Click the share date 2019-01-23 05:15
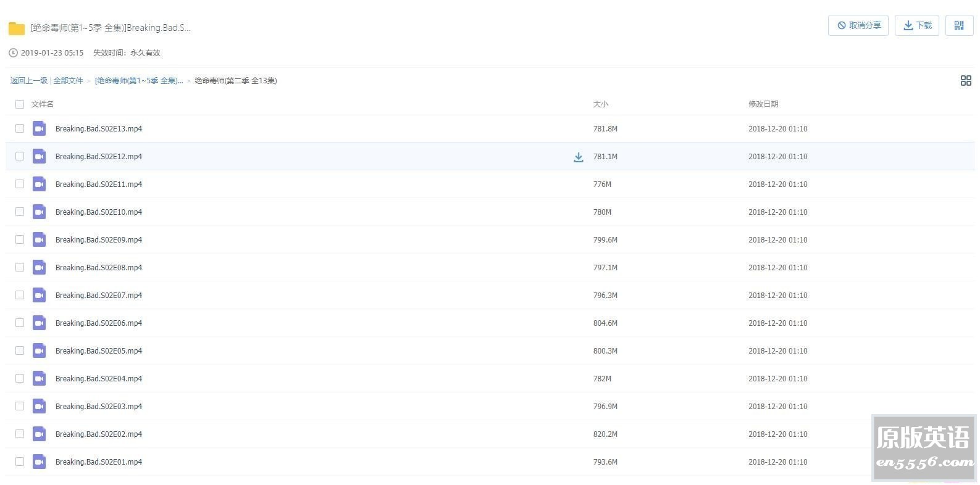 click(52, 53)
